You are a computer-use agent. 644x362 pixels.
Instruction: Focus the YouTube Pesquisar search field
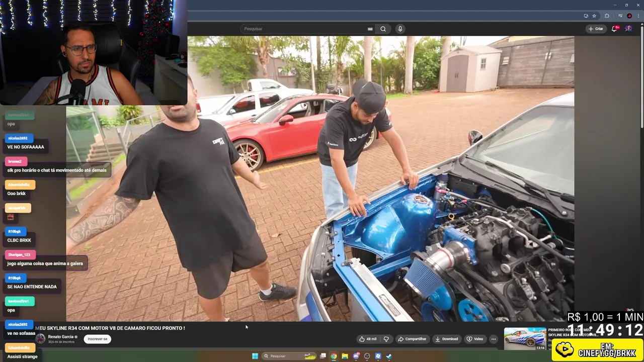[x=308, y=29]
